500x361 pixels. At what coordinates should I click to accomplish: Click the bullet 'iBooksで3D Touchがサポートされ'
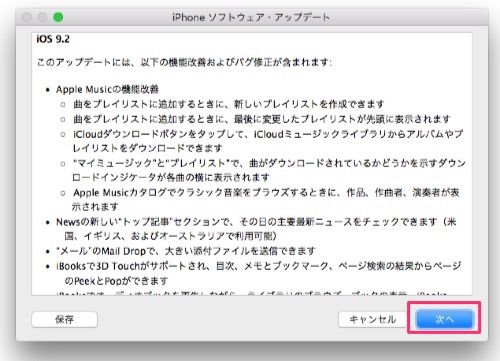point(259,273)
